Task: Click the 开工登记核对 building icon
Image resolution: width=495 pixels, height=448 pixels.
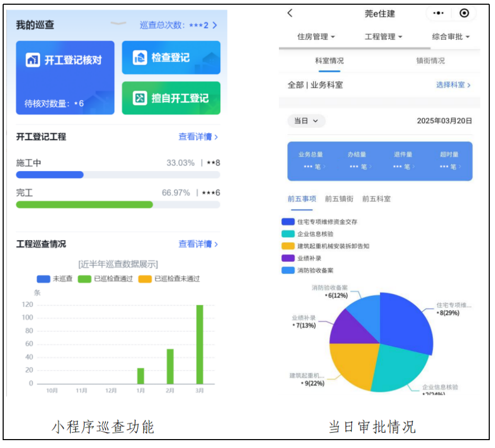Action: click(x=33, y=60)
